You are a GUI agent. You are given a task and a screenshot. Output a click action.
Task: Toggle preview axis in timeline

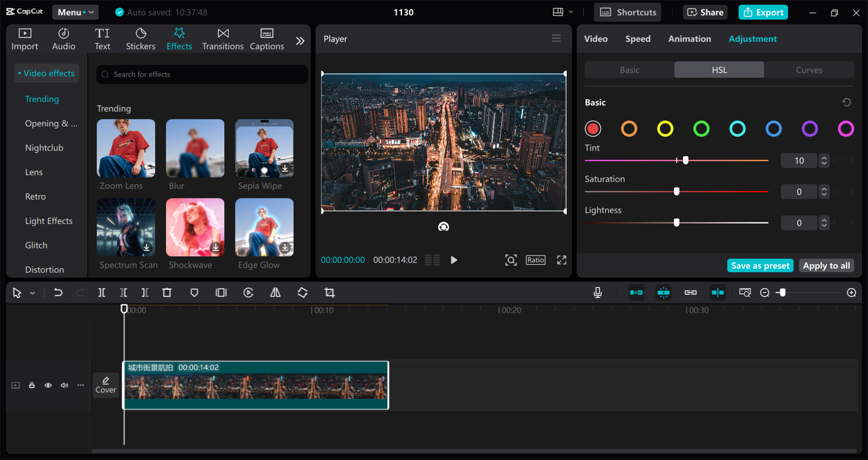pyautogui.click(x=717, y=293)
